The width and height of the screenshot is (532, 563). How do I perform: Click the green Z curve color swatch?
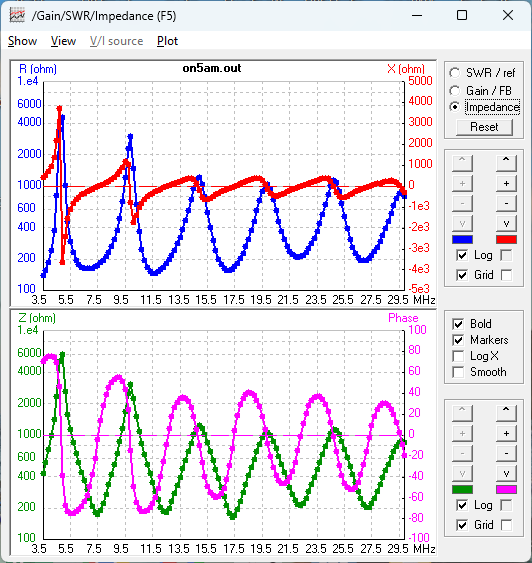tap(462, 489)
